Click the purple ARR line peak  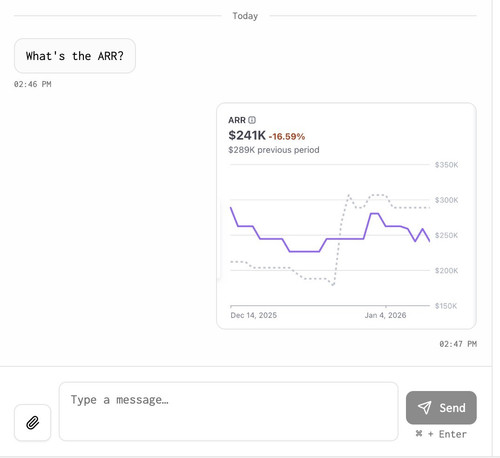point(375,213)
